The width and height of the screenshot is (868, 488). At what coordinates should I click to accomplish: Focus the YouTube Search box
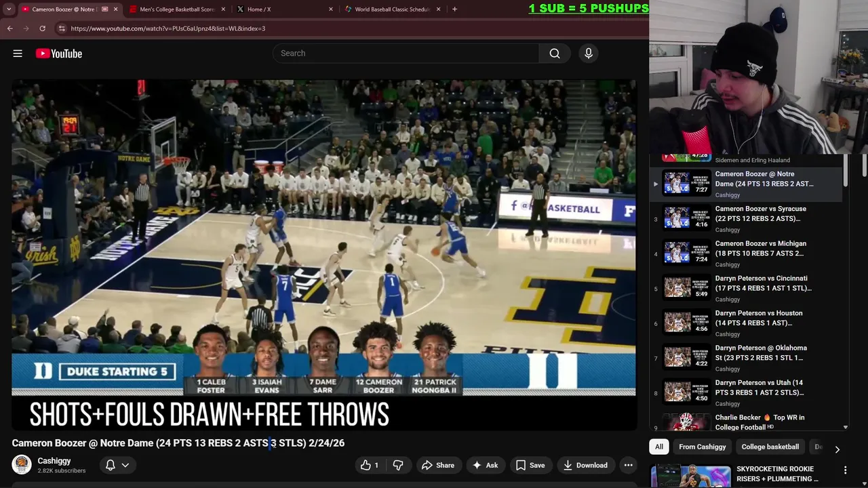pyautogui.click(x=406, y=54)
